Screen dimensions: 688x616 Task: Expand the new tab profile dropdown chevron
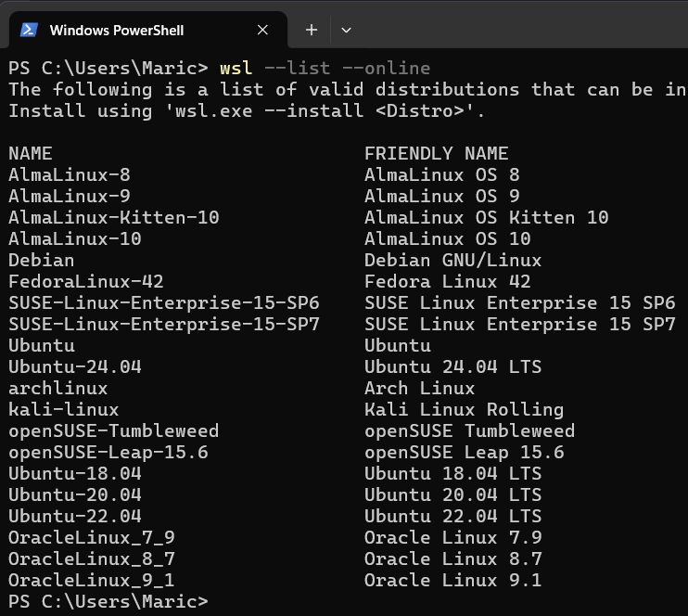(346, 30)
